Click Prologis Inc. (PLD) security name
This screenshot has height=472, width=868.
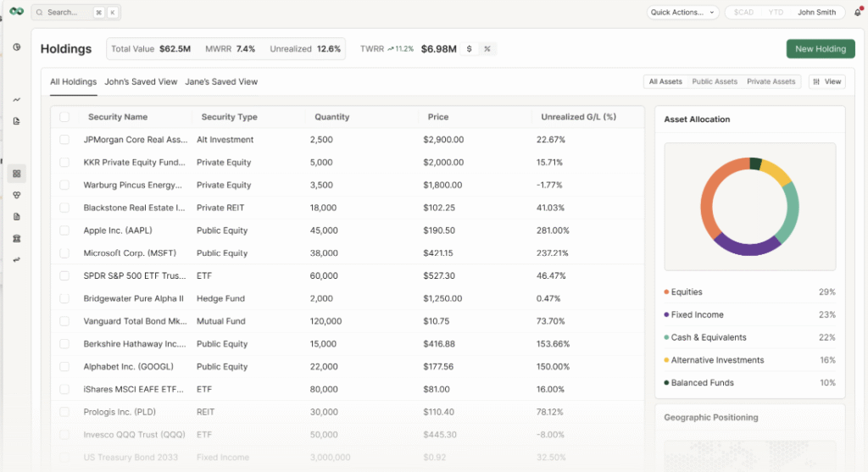(x=120, y=412)
